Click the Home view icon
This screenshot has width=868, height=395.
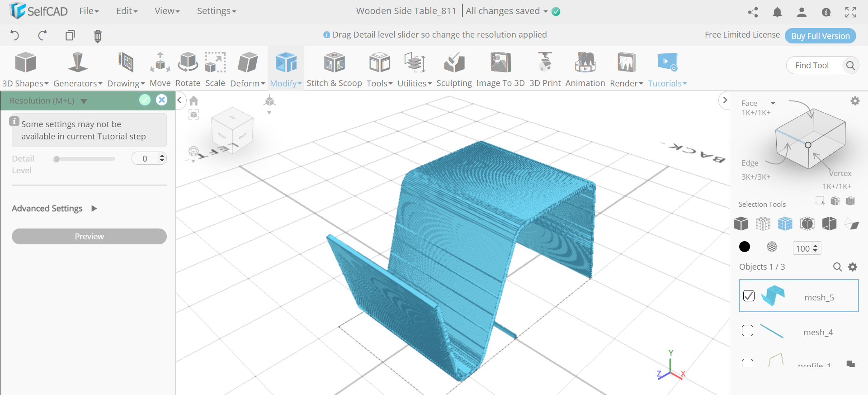coord(194,100)
